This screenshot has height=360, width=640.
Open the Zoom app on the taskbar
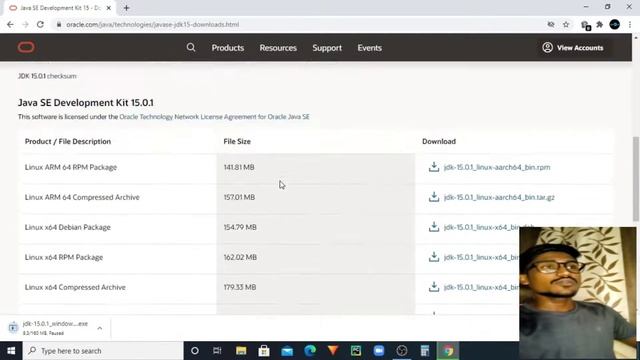[379, 351]
